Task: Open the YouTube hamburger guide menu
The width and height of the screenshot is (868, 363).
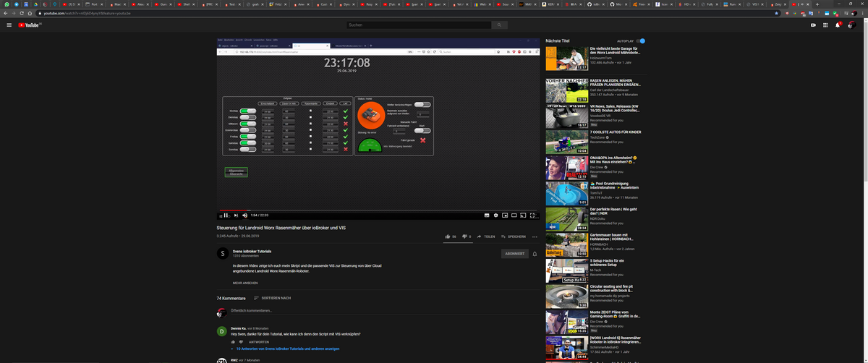Action: pos(9,25)
